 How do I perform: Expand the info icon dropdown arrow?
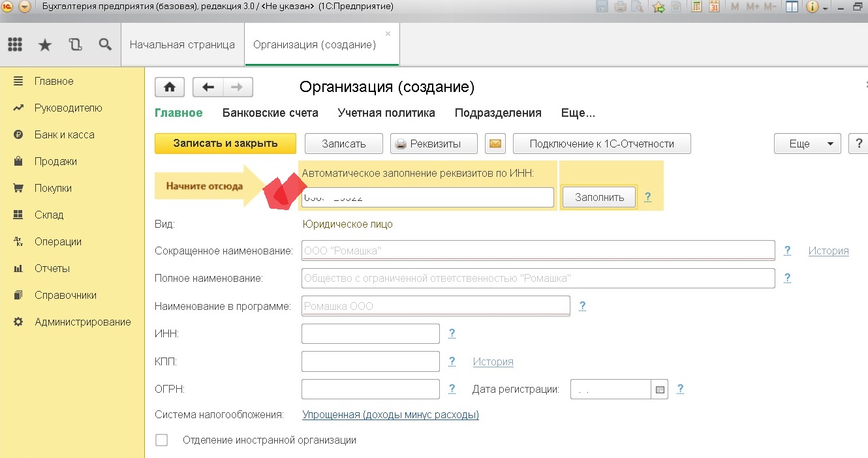826,8
